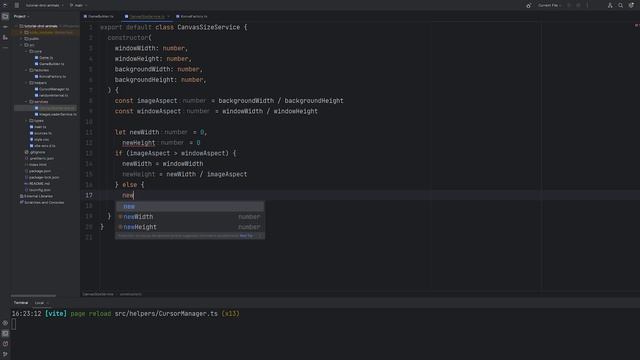This screenshot has width=640, height=360.
Task: Switch to the KonvaFactory.ts editor tab
Action: pyautogui.click(x=192, y=16)
